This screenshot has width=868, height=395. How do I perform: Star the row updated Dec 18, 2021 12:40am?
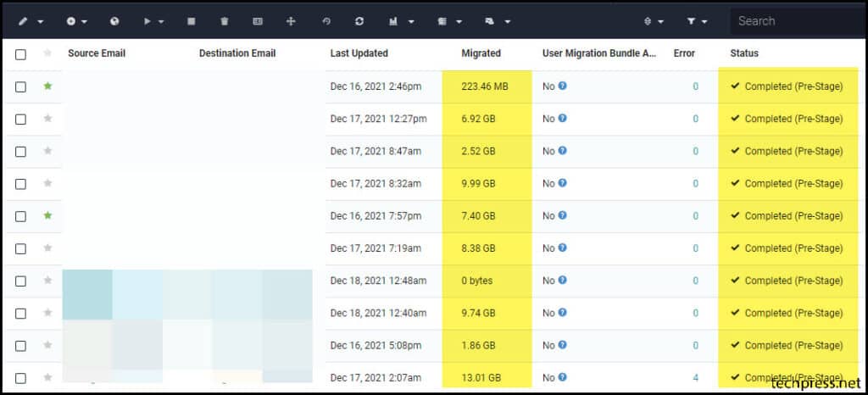tap(47, 312)
